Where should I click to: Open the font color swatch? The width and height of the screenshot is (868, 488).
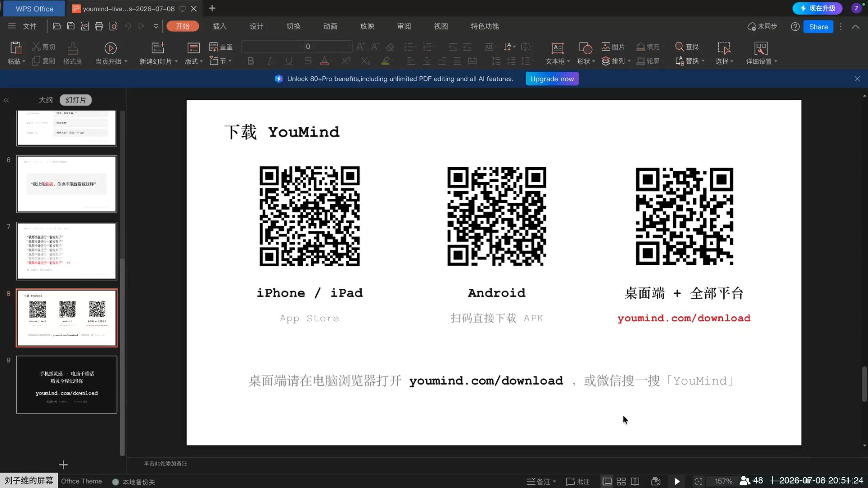(325, 61)
